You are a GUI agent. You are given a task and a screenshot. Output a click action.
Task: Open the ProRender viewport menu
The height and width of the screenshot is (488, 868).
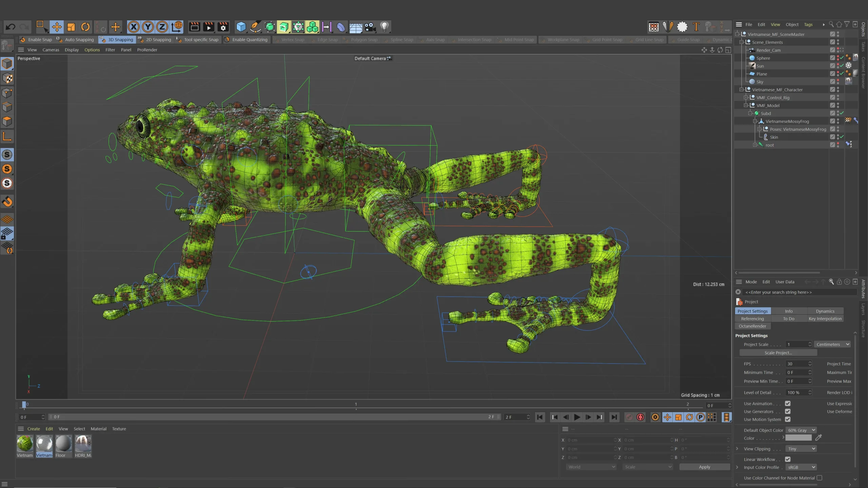tap(147, 50)
